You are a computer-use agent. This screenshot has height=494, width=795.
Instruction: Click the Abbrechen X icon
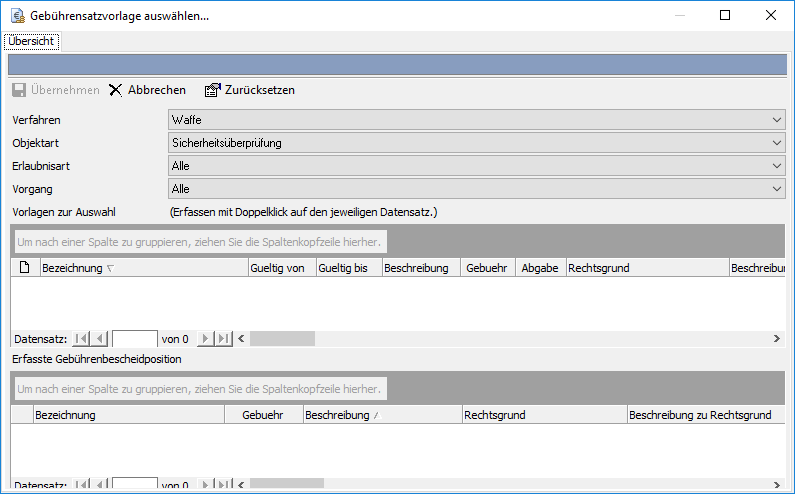[x=116, y=90]
